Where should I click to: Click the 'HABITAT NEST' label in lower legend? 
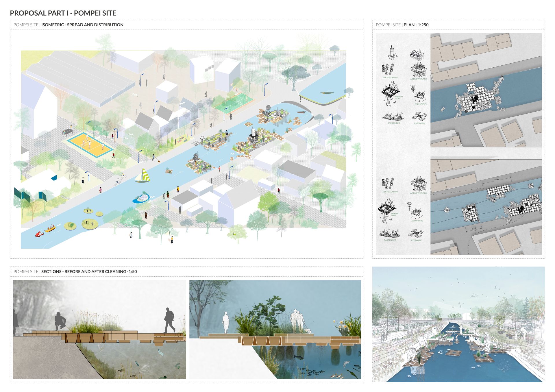tap(395, 215)
